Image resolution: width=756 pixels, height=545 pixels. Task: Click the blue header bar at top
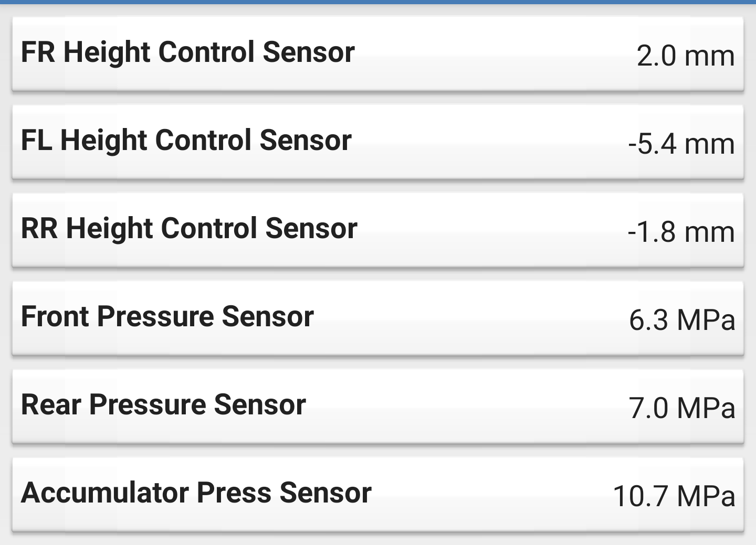[378, 2]
